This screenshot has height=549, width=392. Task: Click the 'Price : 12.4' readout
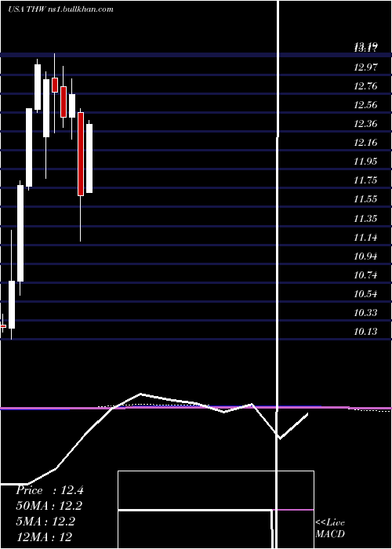pyautogui.click(x=49, y=490)
